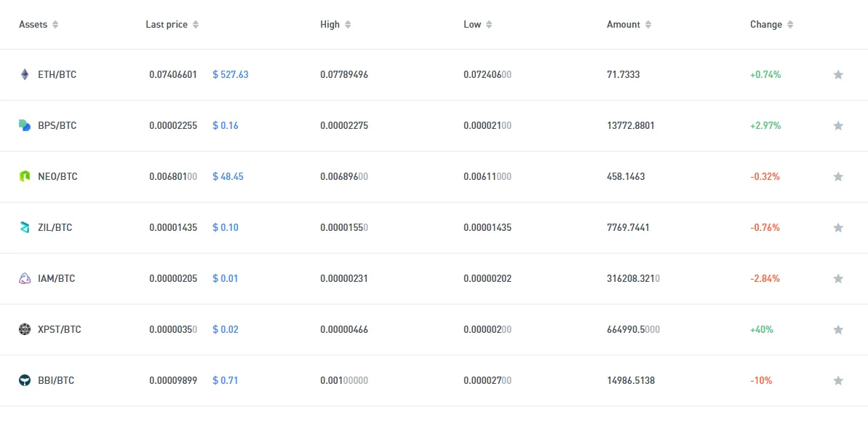Click the +0.74% change value
Viewport: 868px width, 421px height.
pos(765,74)
